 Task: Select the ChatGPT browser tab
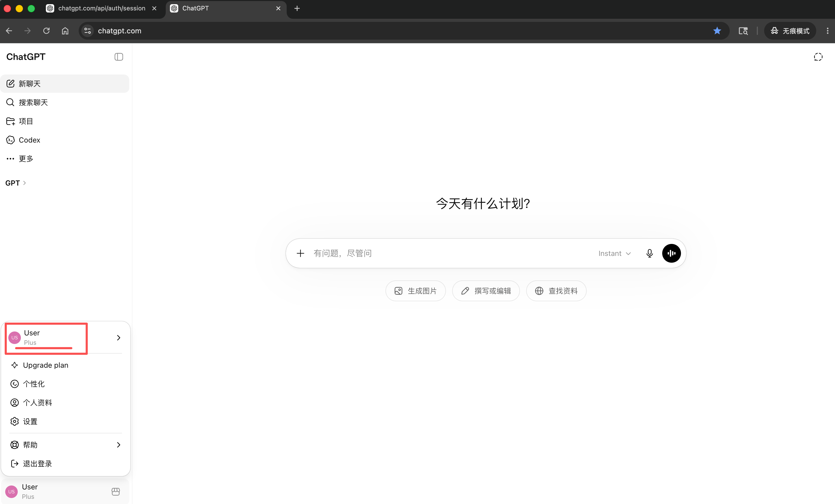[x=226, y=9]
